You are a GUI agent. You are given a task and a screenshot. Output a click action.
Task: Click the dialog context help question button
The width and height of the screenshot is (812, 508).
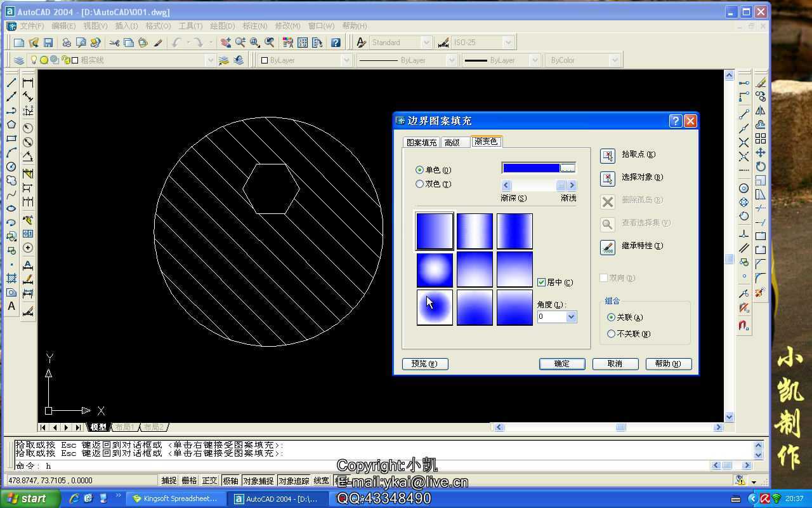tap(676, 121)
